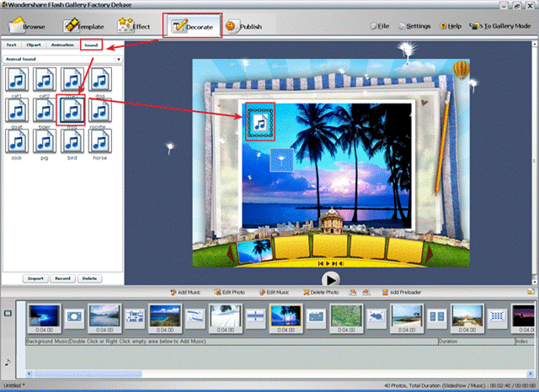Open the Settings menu
Screen dimensions: 539x392
click(x=414, y=26)
